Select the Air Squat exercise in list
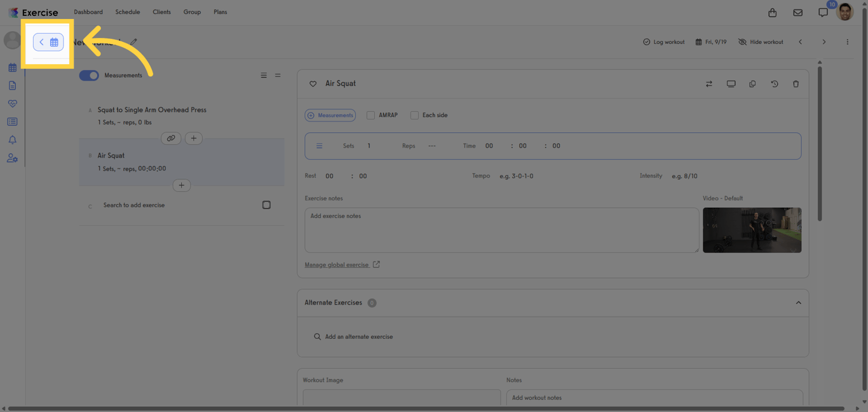The height and width of the screenshot is (412, 868). [182, 162]
